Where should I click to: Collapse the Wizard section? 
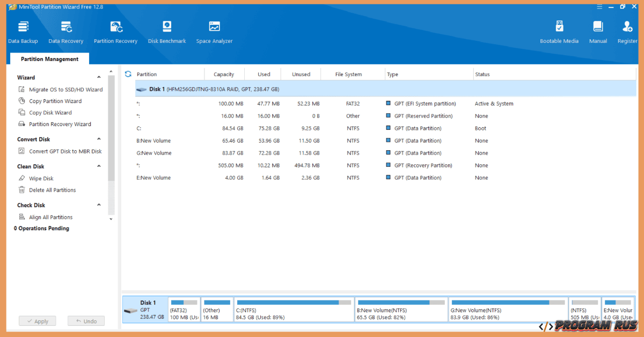pyautogui.click(x=98, y=77)
